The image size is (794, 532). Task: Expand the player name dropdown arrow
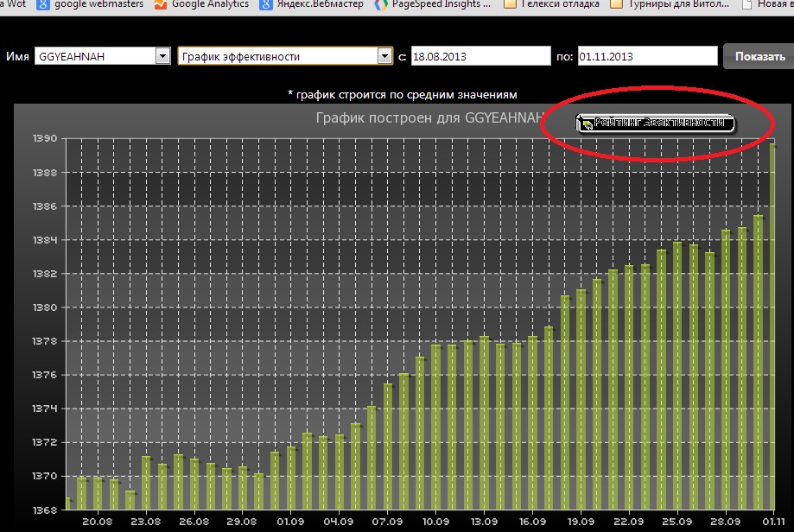point(162,56)
